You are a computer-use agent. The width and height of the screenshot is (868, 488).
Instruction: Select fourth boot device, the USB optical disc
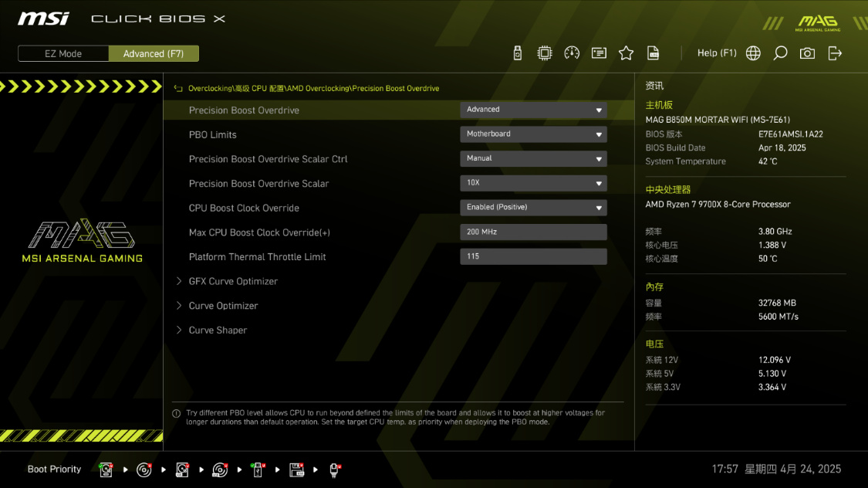tap(220, 469)
